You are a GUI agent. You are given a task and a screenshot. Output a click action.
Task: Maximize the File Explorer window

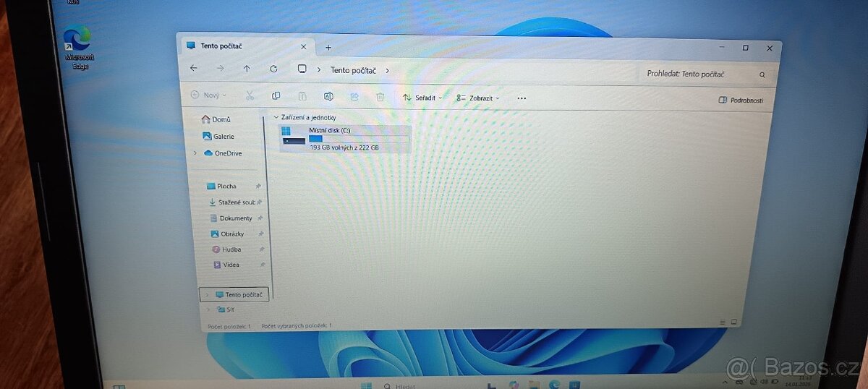(745, 48)
